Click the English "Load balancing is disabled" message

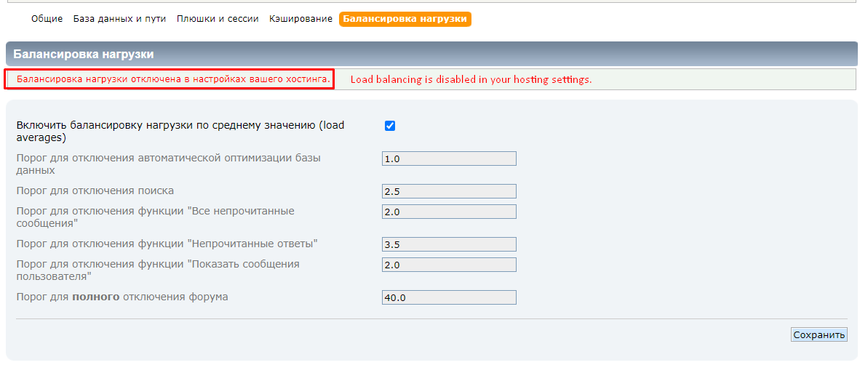471,79
